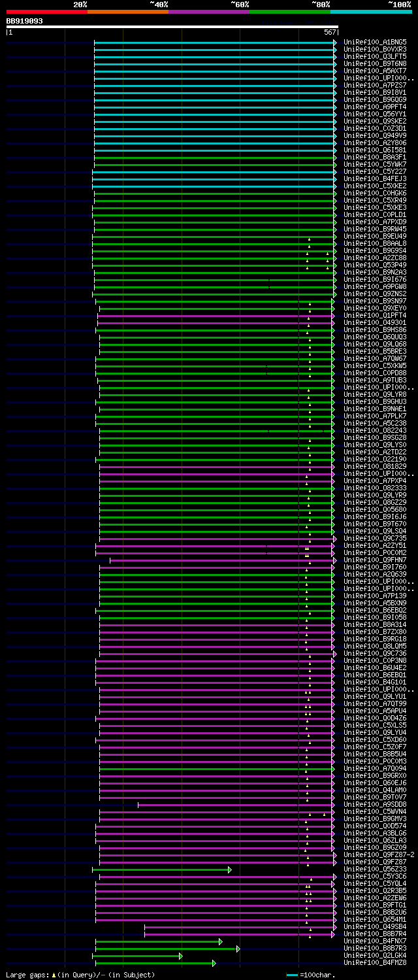This screenshot has width=418, height=980.
Task: Select hit label UniRef100_B4FNX7
Action: click(x=375, y=941)
